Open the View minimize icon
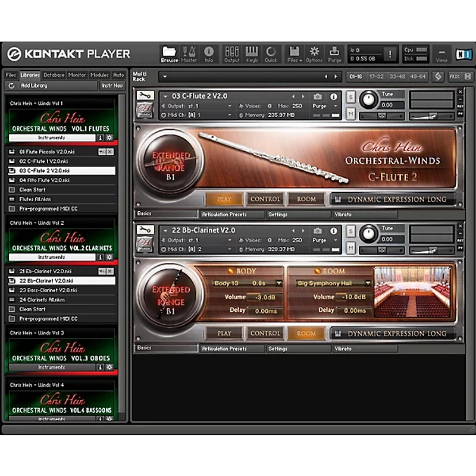The image size is (476, 476). (x=441, y=54)
